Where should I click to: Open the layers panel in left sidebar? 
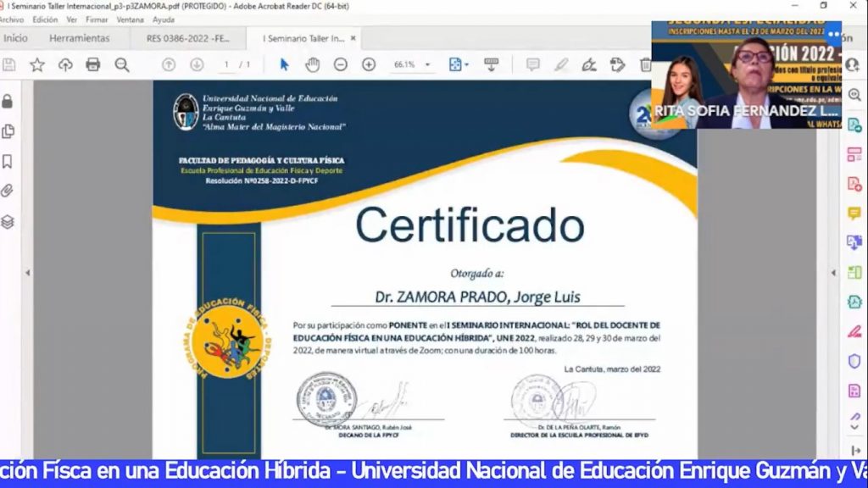[8, 222]
